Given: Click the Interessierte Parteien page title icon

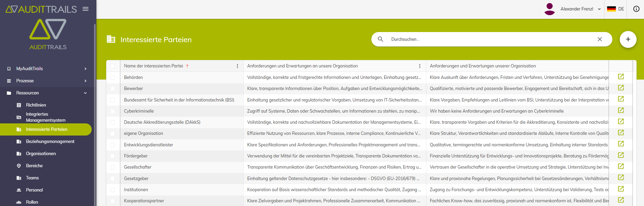Looking at the screenshot, I should [111, 39].
